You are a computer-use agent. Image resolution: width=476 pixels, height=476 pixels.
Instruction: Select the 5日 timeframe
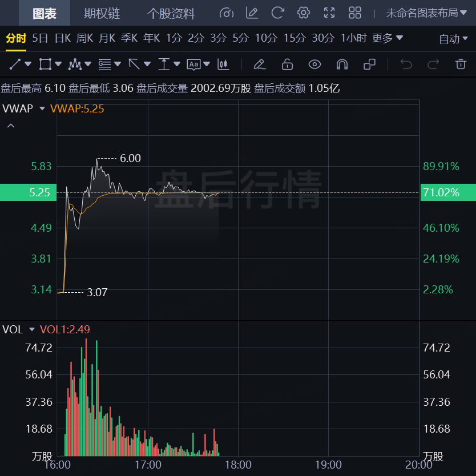40,38
